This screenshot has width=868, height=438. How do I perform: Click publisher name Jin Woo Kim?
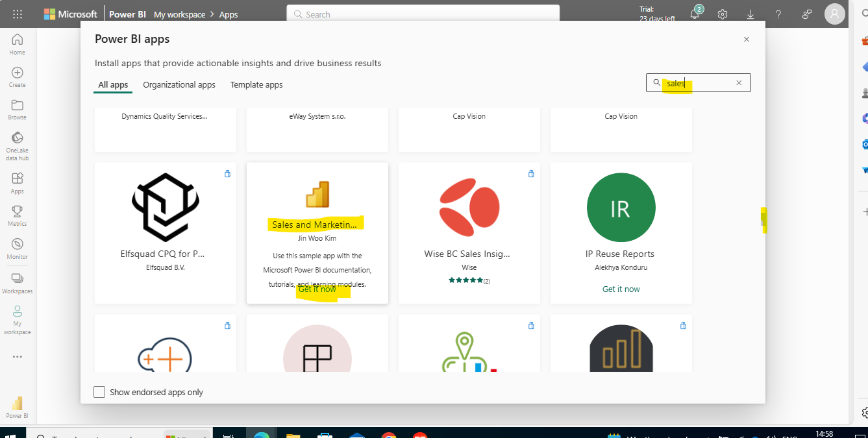click(x=317, y=239)
